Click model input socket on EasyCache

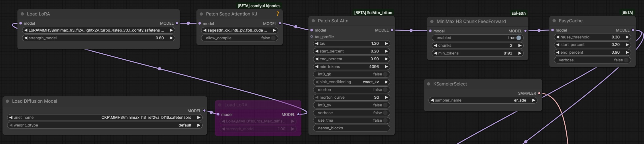coord(553,30)
